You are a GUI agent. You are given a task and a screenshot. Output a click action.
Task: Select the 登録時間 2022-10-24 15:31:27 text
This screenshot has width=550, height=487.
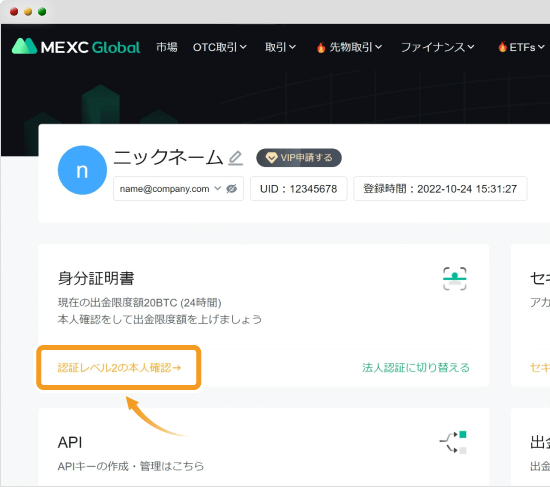pos(440,189)
